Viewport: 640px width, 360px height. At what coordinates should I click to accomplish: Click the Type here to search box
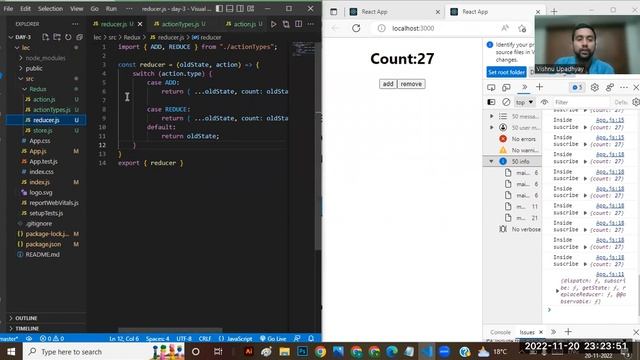tap(103, 351)
